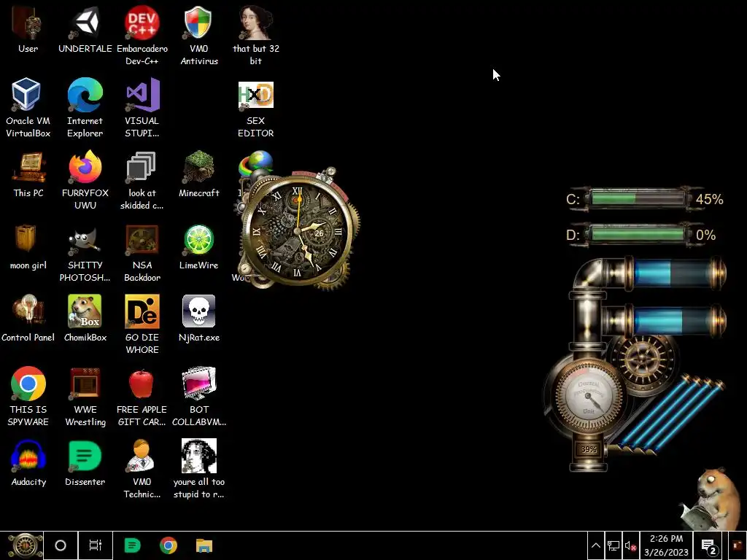Open File Explorer from the taskbar
747x560 pixels.
click(204, 545)
